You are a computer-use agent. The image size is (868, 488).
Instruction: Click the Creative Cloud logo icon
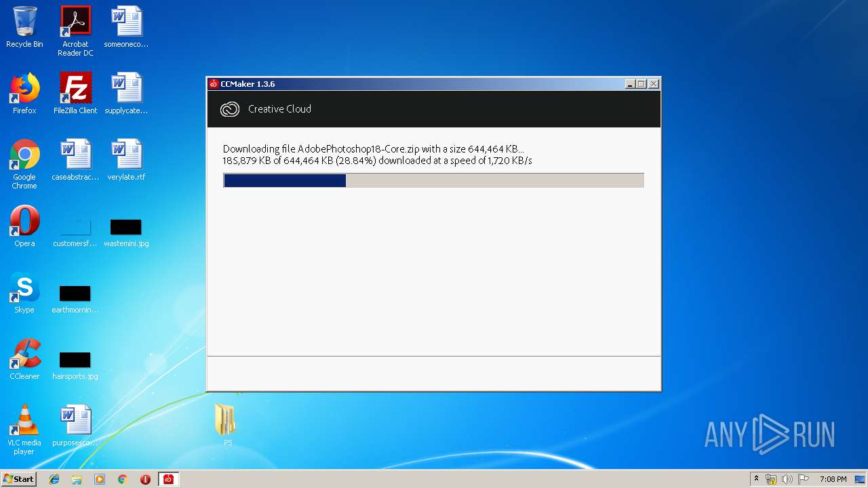coord(230,109)
